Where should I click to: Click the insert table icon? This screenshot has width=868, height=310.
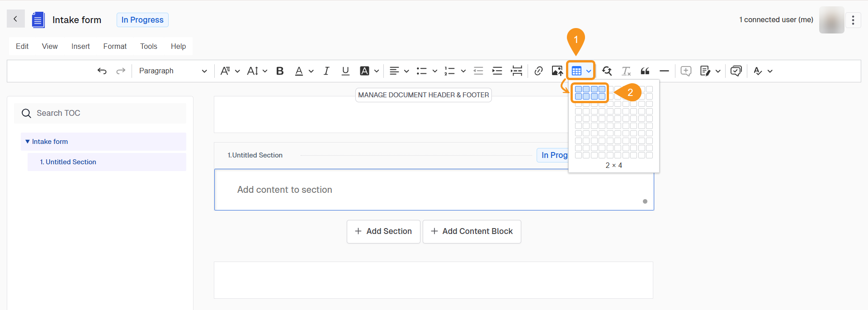click(x=576, y=71)
